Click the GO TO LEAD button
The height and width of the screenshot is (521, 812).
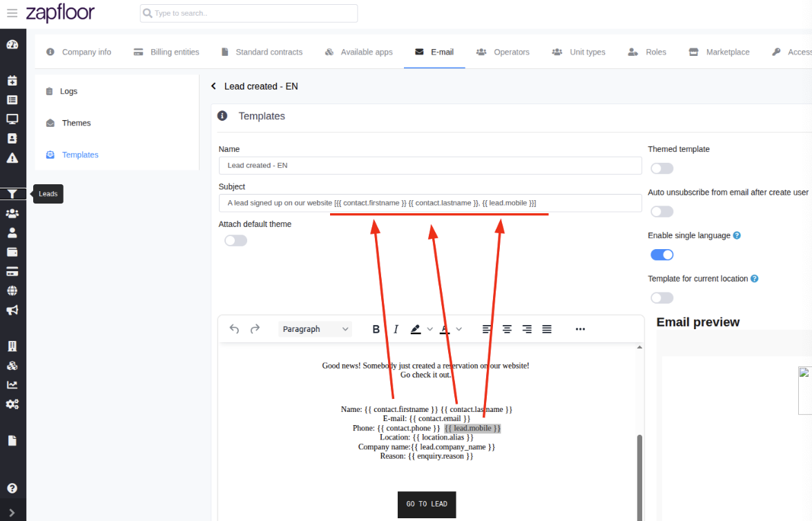[x=426, y=504]
